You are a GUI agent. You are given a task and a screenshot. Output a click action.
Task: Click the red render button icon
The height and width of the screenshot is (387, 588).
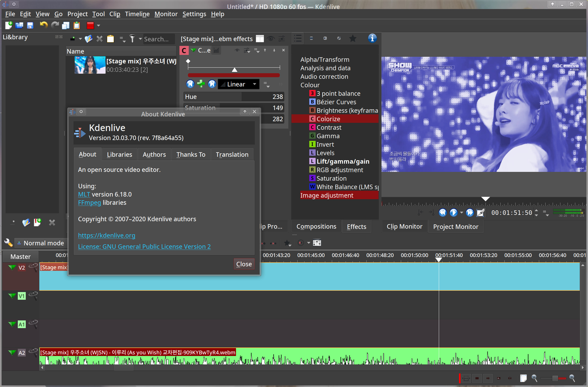point(90,25)
